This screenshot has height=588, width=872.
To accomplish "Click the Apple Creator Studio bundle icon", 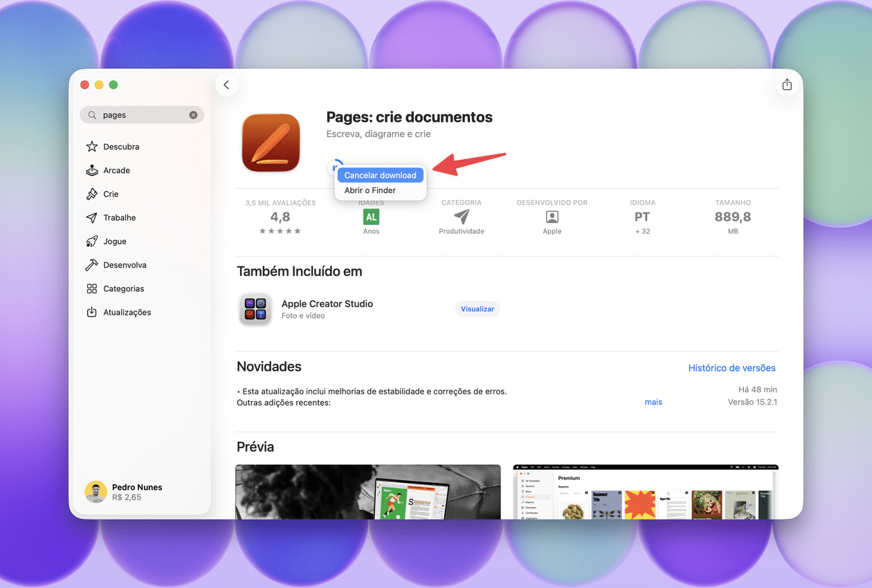I will click(255, 309).
